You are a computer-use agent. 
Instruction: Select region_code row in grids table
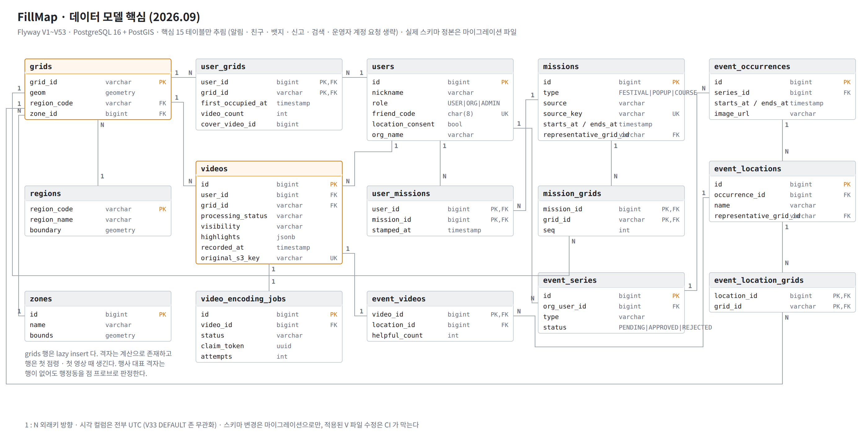pyautogui.click(x=98, y=103)
